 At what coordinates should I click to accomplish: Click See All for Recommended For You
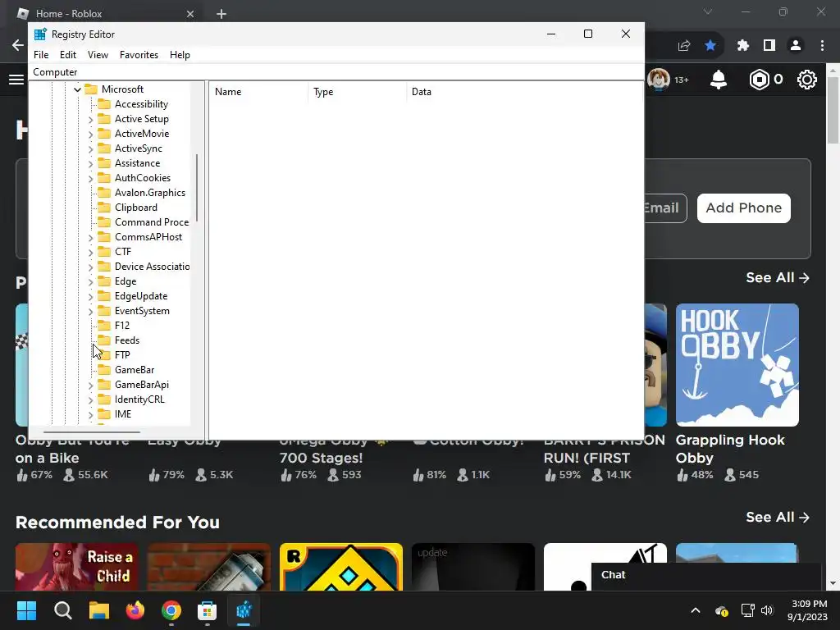click(x=778, y=517)
